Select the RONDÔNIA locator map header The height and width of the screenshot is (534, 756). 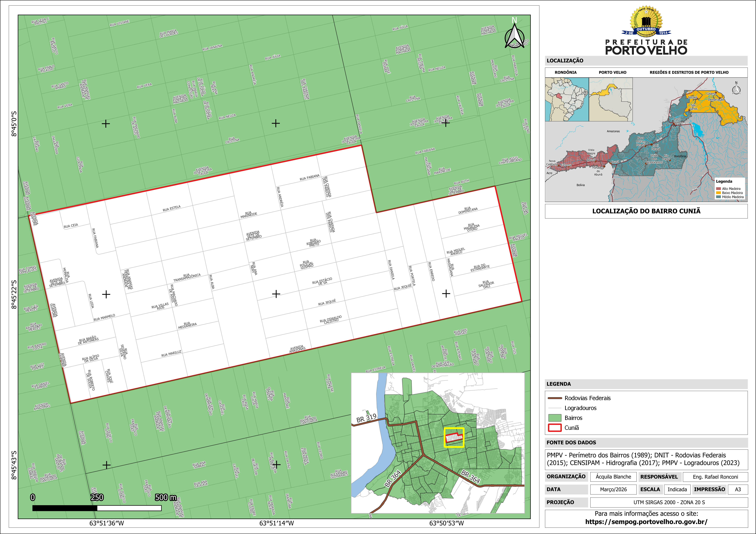[565, 72]
